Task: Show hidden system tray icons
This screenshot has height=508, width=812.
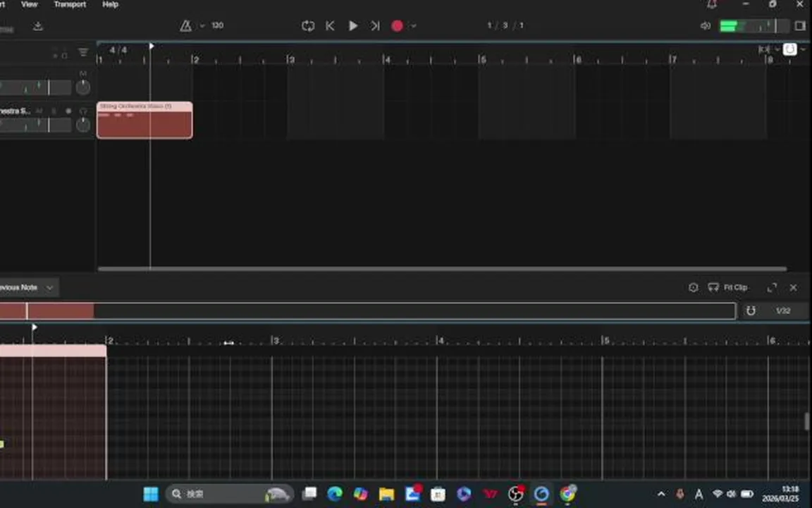Action: [661, 494]
